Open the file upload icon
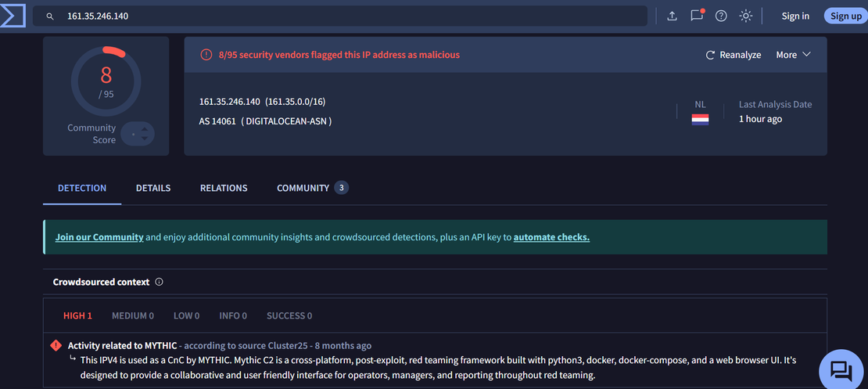The height and width of the screenshot is (389, 868). [x=672, y=16]
